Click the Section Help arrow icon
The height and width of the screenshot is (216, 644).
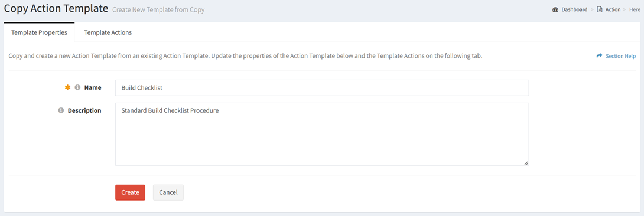pos(599,56)
